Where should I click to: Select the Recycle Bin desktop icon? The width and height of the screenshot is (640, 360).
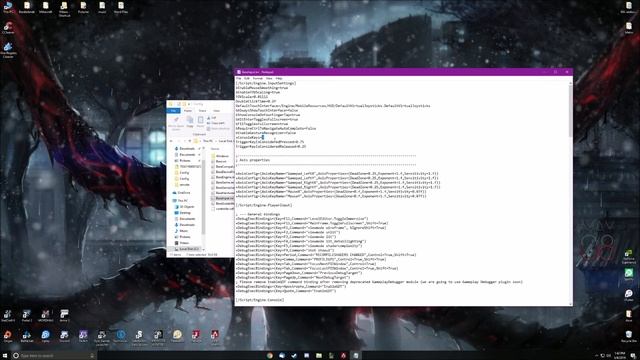click(x=629, y=336)
